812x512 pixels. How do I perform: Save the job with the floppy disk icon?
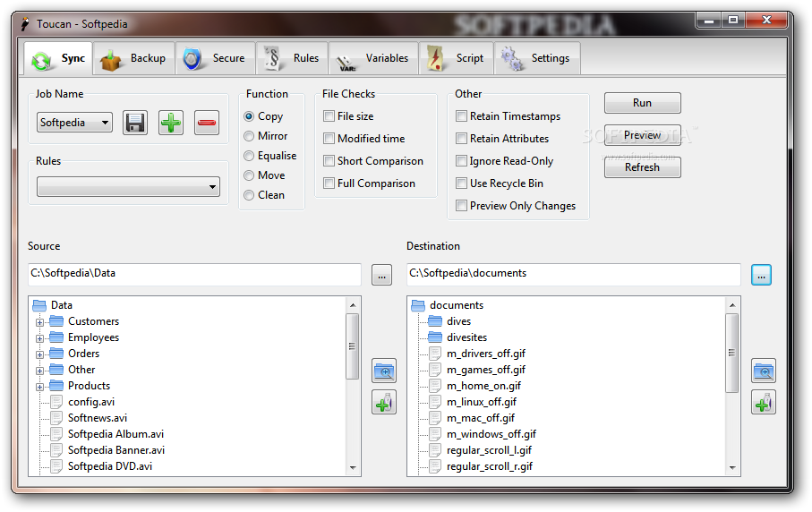[x=135, y=123]
